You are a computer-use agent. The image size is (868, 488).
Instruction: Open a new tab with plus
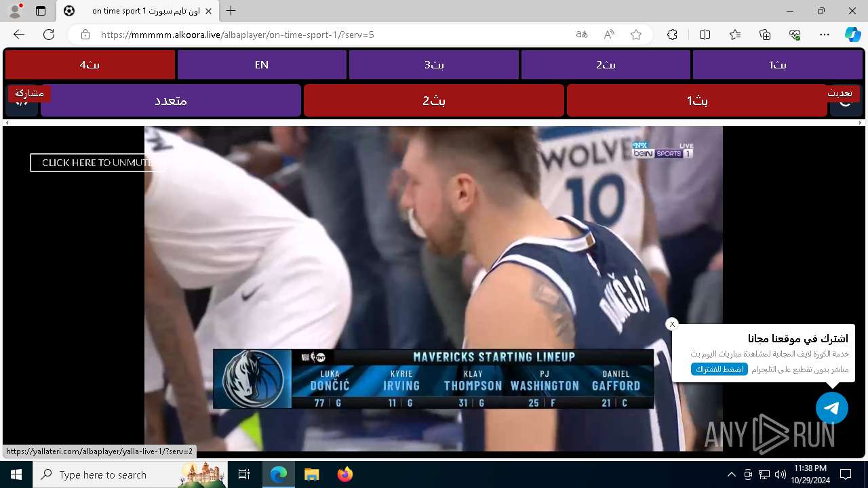(231, 11)
